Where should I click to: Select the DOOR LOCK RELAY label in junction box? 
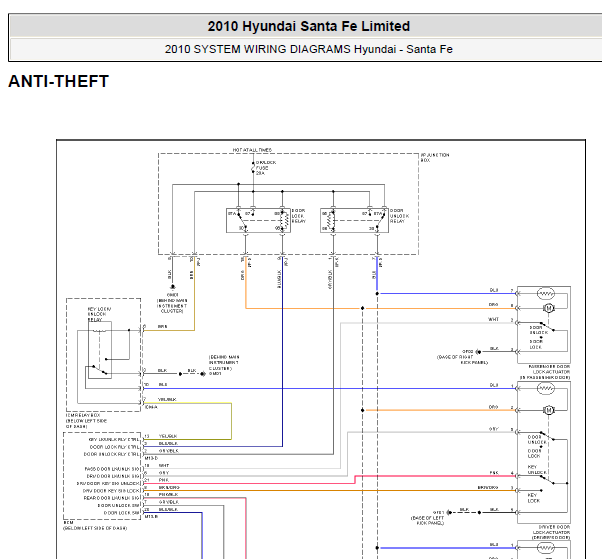[x=298, y=216]
